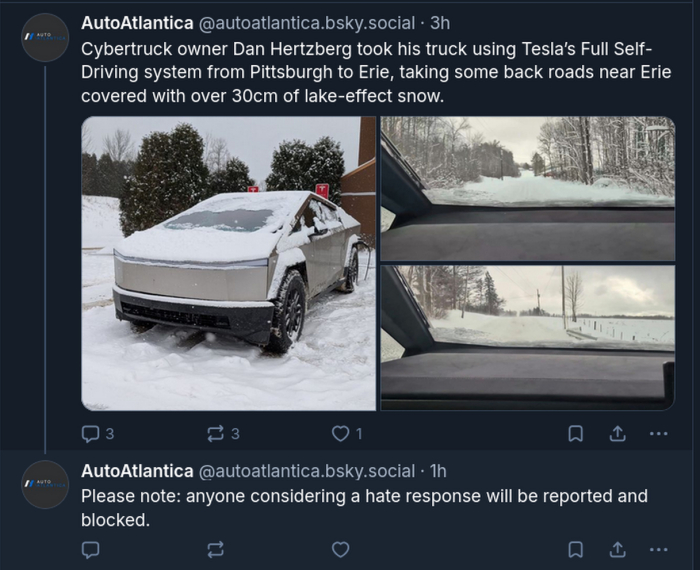700x570 pixels.
Task: Click @autoatlantica.bsky.social handle in second post
Action: [x=307, y=471]
